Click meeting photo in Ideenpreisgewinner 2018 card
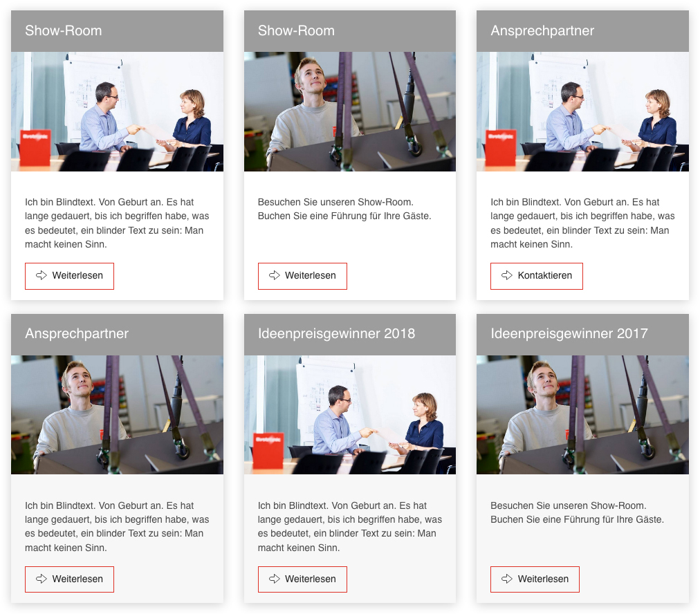700x614 pixels. point(350,415)
